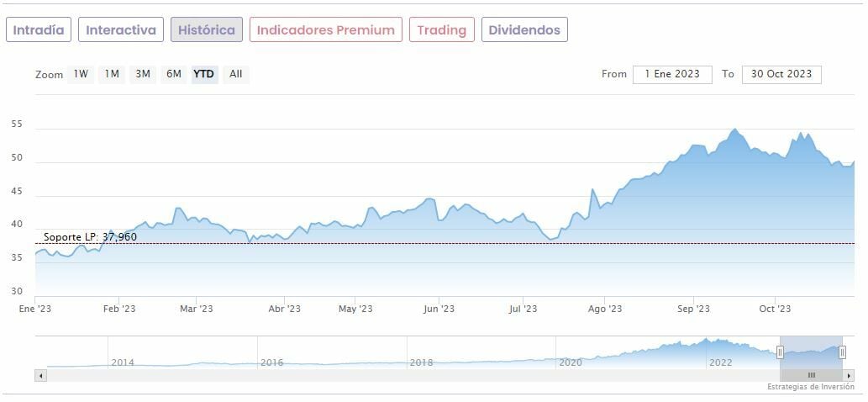
Task: Click the From date field
Action: coord(672,74)
